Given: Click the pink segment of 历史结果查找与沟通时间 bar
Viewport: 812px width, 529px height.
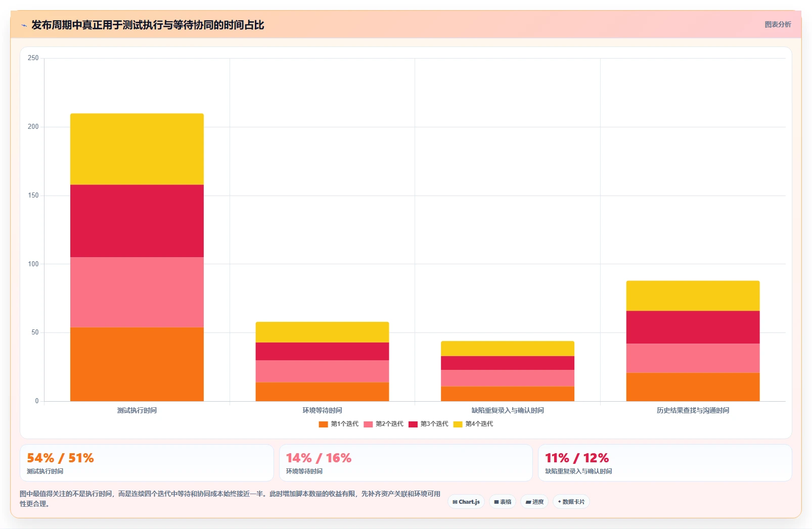Looking at the screenshot, I should pos(693,358).
